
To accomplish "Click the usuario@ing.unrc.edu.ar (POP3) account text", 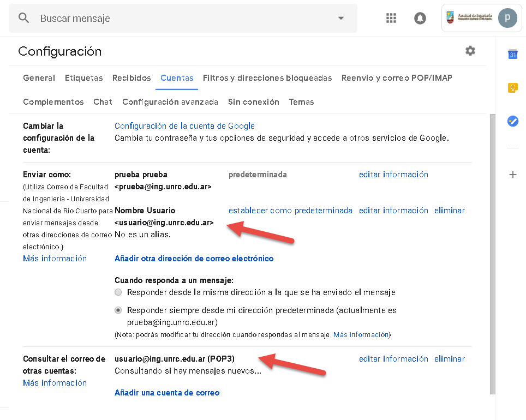I will 175,358.
